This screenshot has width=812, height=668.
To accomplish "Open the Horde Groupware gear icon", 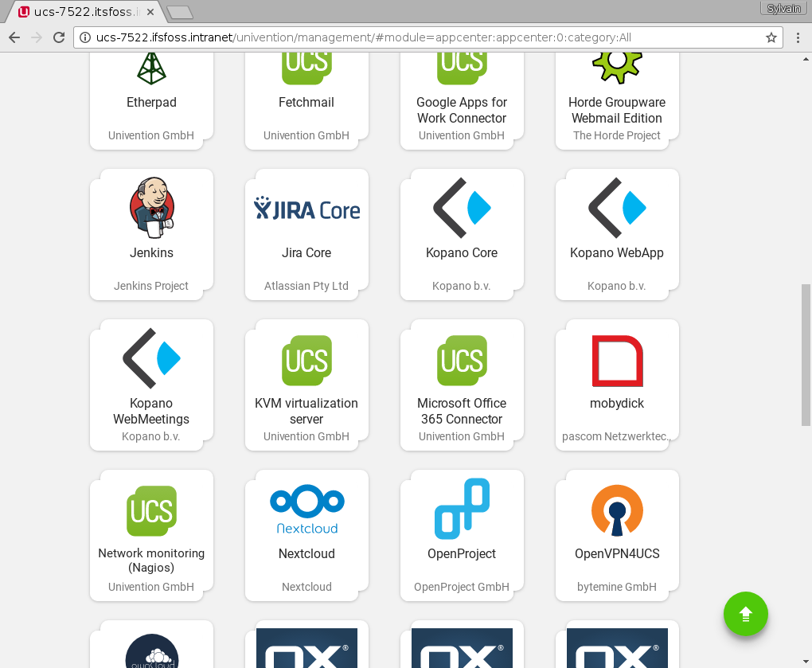I will (617, 68).
